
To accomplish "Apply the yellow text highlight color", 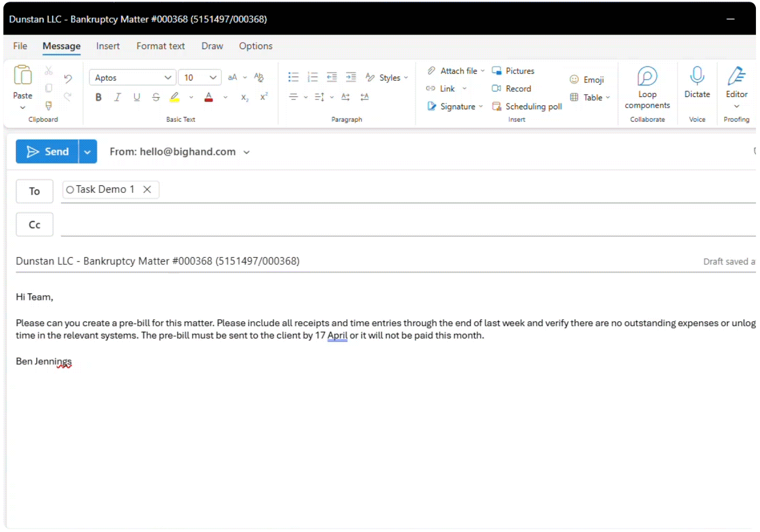I will (x=174, y=98).
